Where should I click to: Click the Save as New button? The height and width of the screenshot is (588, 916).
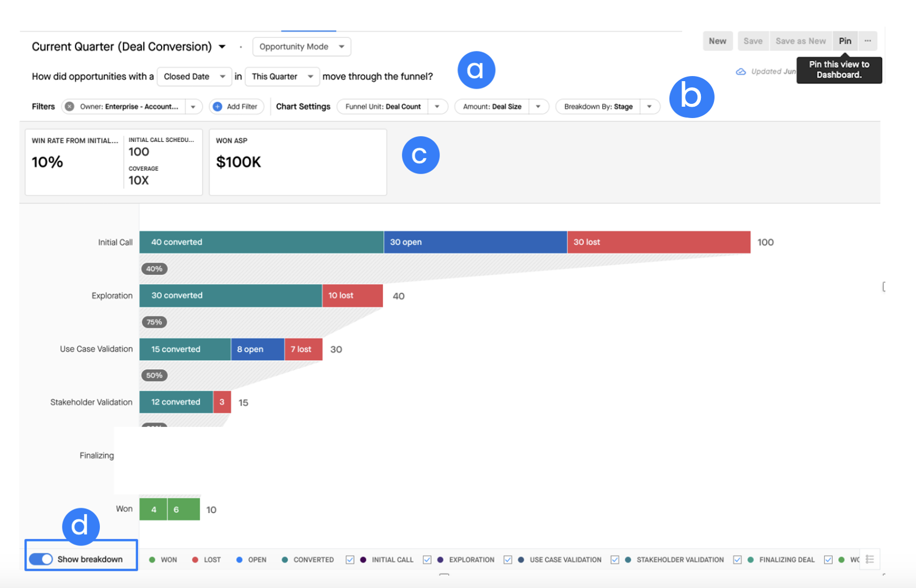(800, 41)
